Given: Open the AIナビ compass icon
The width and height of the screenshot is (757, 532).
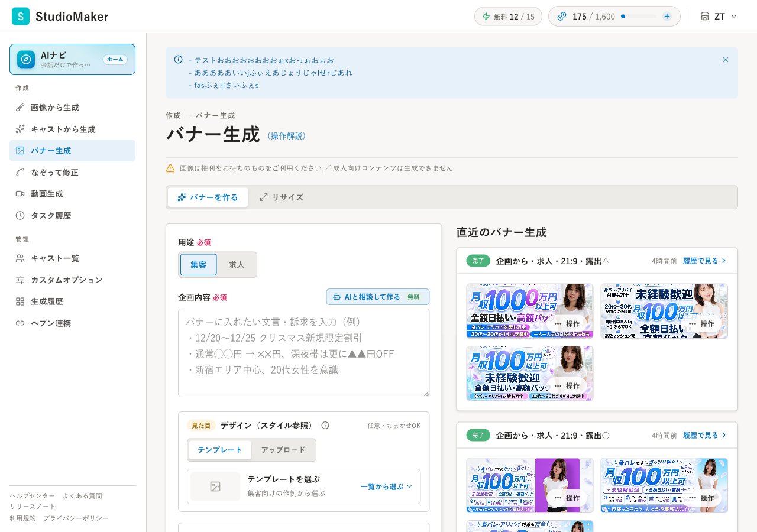Looking at the screenshot, I should pos(26,60).
